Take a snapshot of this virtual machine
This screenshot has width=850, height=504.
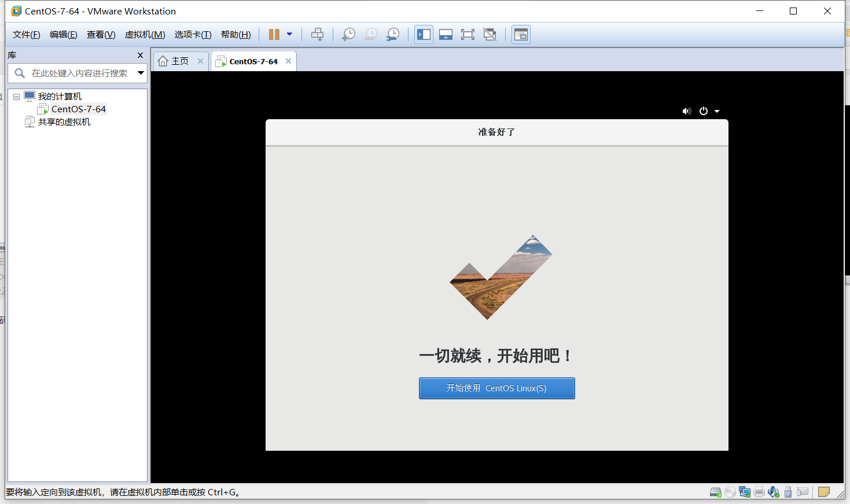(348, 35)
